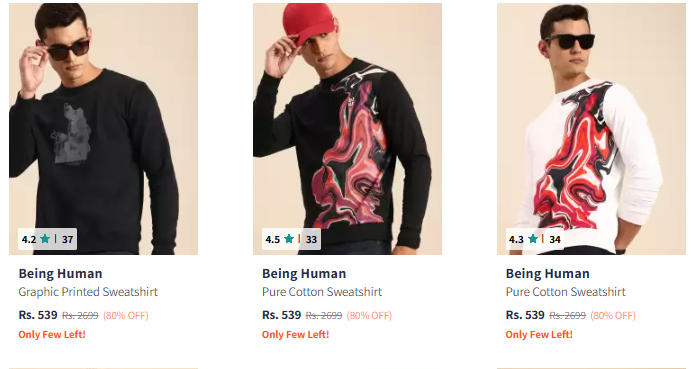Click Being Human brand on third product
Image resolution: width=691 pixels, height=369 pixels.
click(548, 273)
